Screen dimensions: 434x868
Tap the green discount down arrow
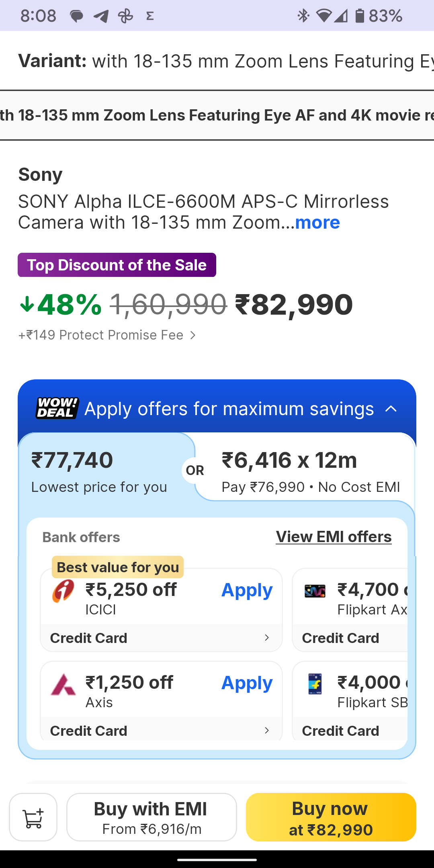(27, 304)
